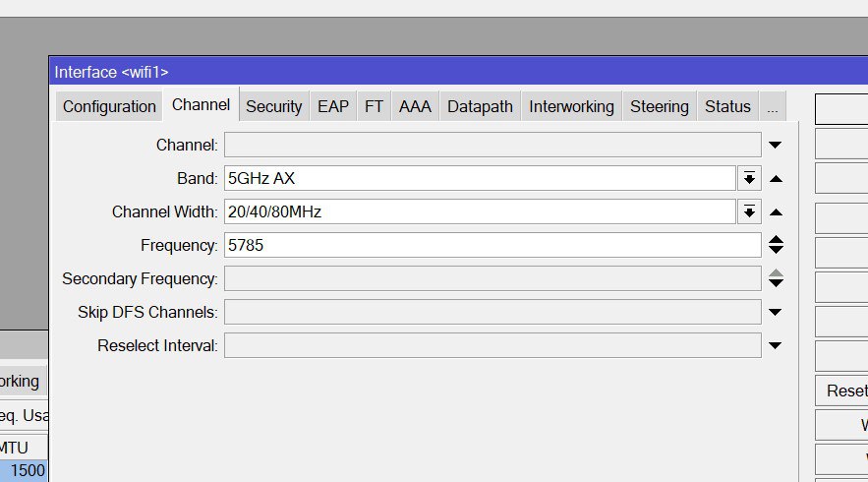
Task: Collapse the Band field arrow
Action: point(777,179)
